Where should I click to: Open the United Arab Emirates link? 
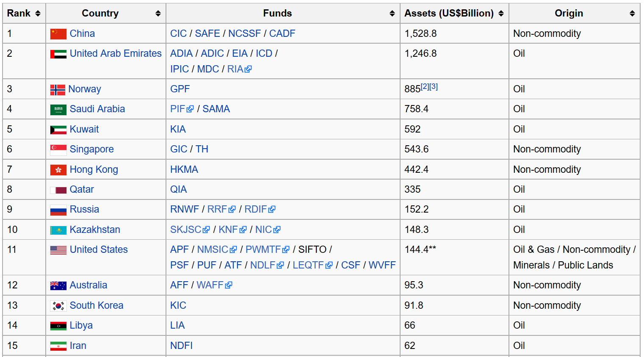click(116, 53)
